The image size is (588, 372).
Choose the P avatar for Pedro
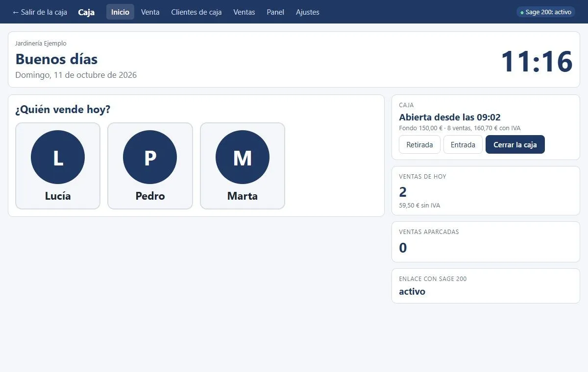[150, 157]
